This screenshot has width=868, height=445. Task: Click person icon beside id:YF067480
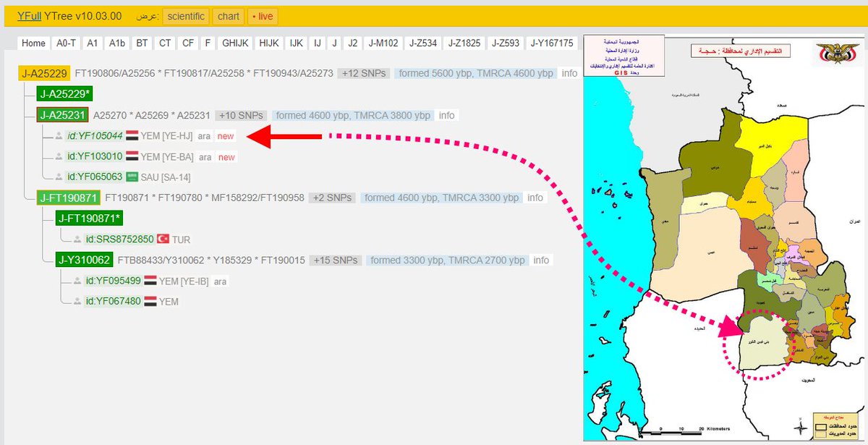point(77,301)
